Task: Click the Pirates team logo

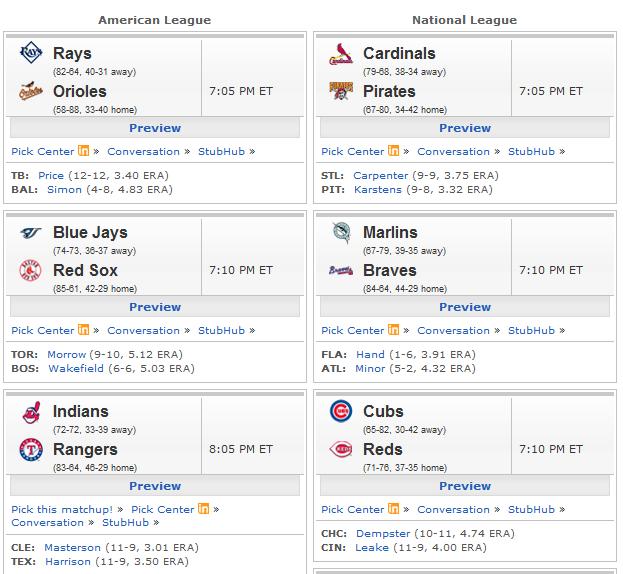Action: click(x=341, y=91)
